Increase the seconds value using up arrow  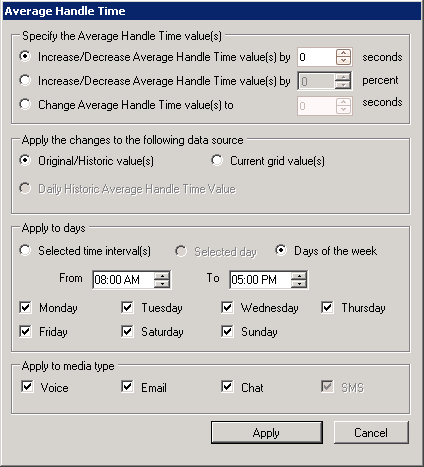[343, 53]
